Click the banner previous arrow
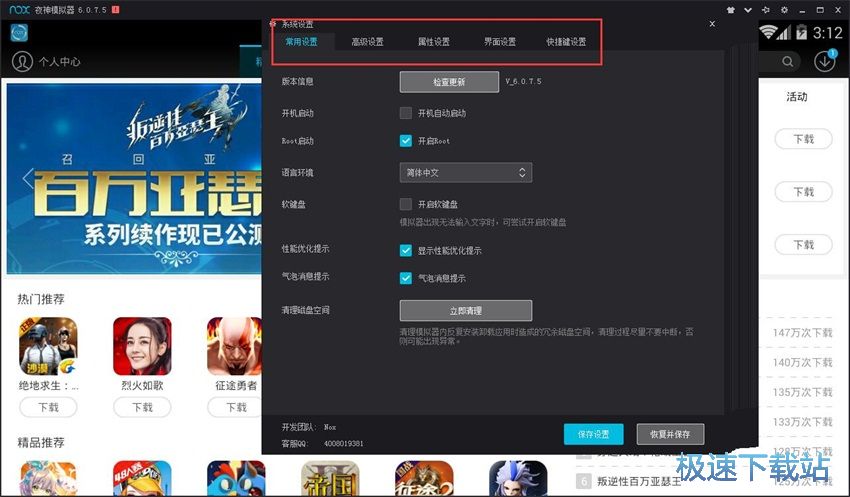 [28, 178]
